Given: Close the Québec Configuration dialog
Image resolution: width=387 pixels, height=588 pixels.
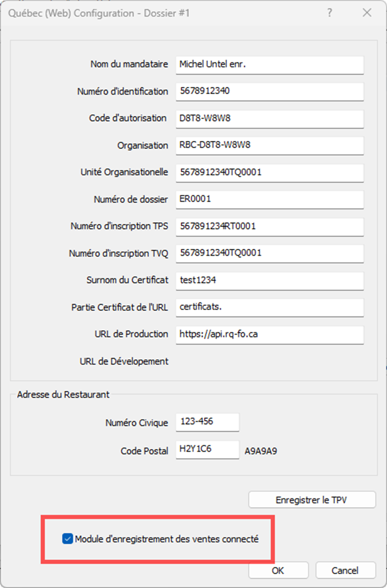Looking at the screenshot, I should (x=367, y=13).
